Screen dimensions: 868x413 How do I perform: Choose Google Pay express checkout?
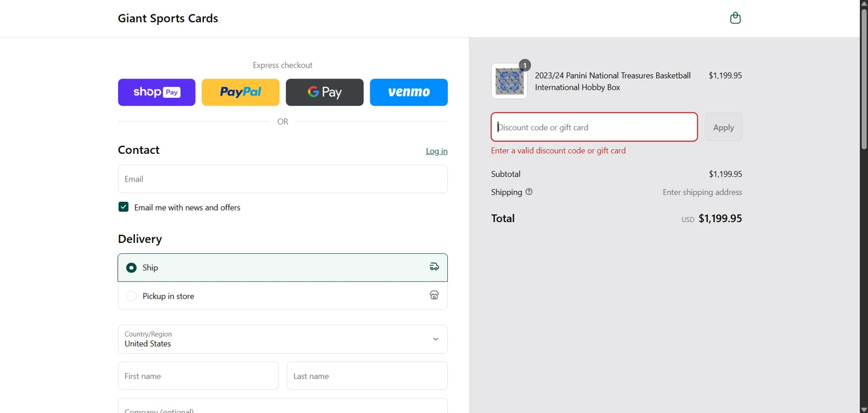point(325,92)
